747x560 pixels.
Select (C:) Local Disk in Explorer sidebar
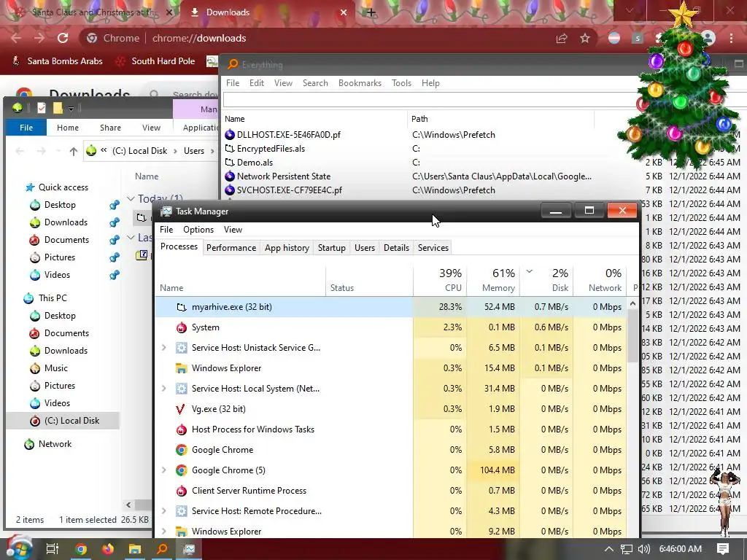[x=71, y=421]
